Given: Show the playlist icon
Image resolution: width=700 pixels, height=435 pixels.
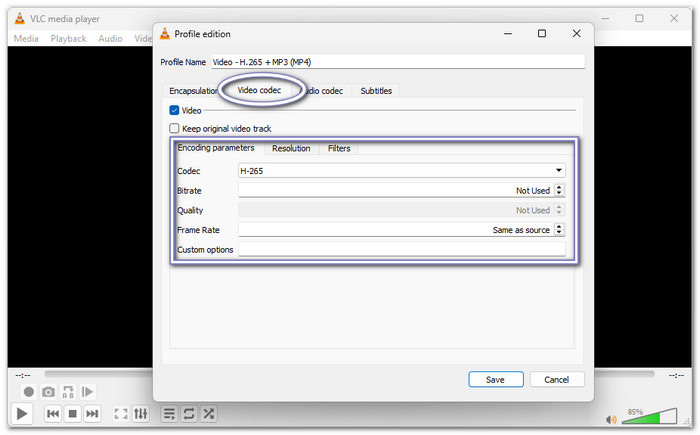Looking at the screenshot, I should coord(169,414).
